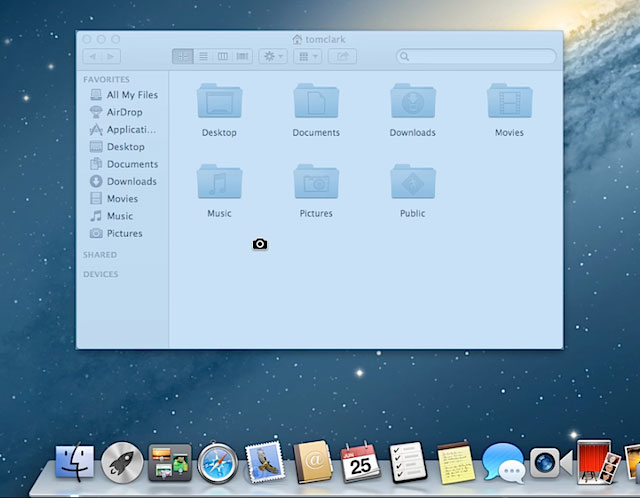Select the Pictures folder icon in main pane

(316, 182)
